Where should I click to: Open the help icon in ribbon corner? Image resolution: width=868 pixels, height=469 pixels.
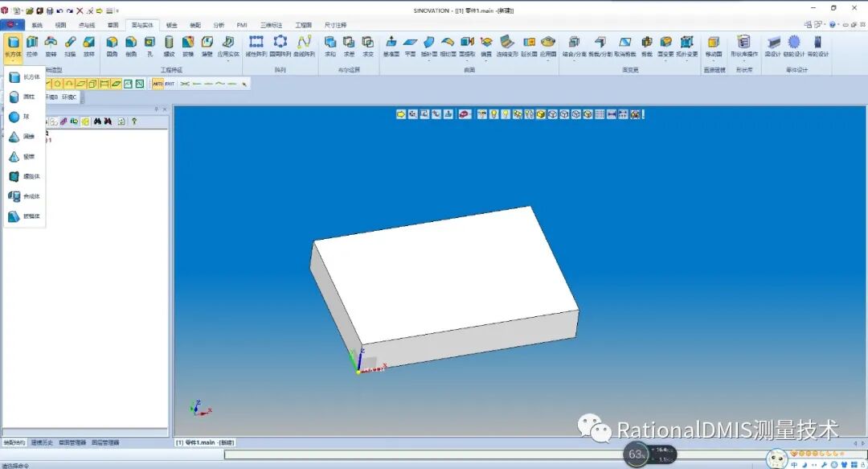coord(832,24)
